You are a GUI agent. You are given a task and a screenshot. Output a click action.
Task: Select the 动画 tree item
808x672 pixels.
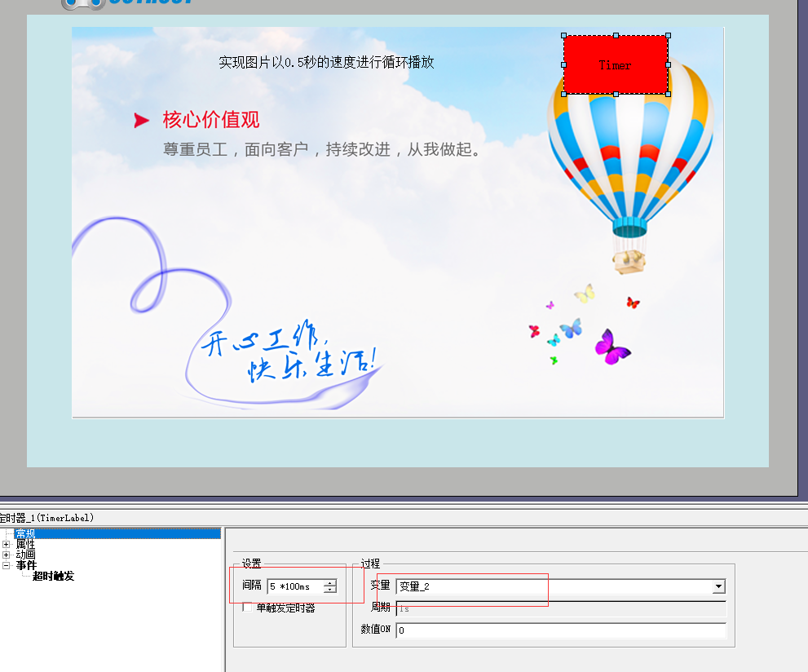pyautogui.click(x=25, y=555)
